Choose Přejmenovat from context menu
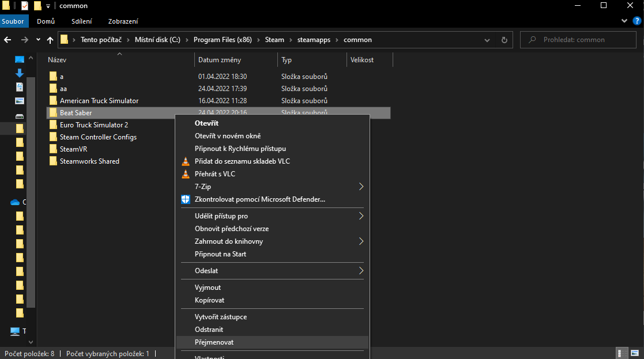This screenshot has width=644, height=359. click(272, 343)
